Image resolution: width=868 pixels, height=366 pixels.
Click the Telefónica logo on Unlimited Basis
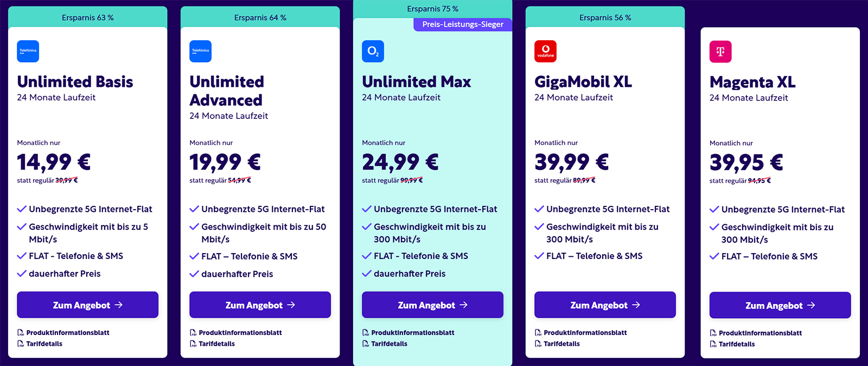(28, 51)
